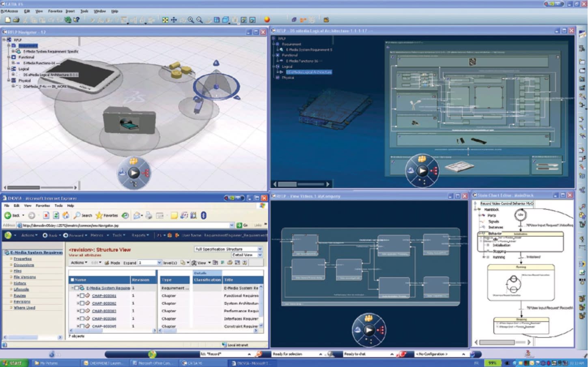588x367 pixels.
Task: Expand Requirement node in RFLP Navigator tree
Action: tap(9, 45)
